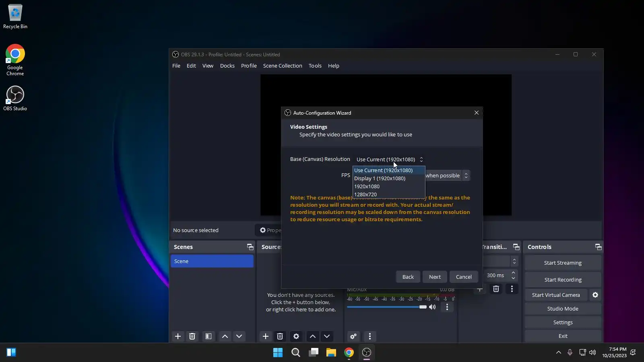Cancel the Auto-Configuration Wizard
This screenshot has width=644, height=362.
(x=464, y=277)
